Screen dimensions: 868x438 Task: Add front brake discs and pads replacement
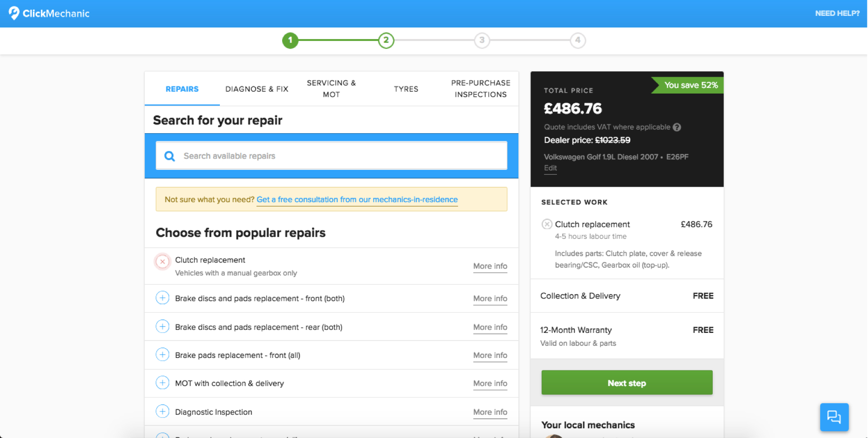tap(163, 298)
